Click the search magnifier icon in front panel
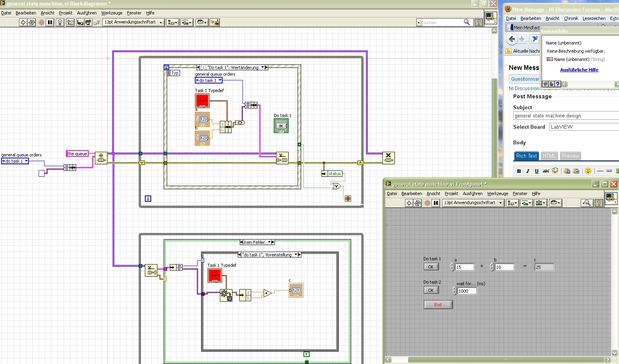619x364 pixels. [586, 203]
